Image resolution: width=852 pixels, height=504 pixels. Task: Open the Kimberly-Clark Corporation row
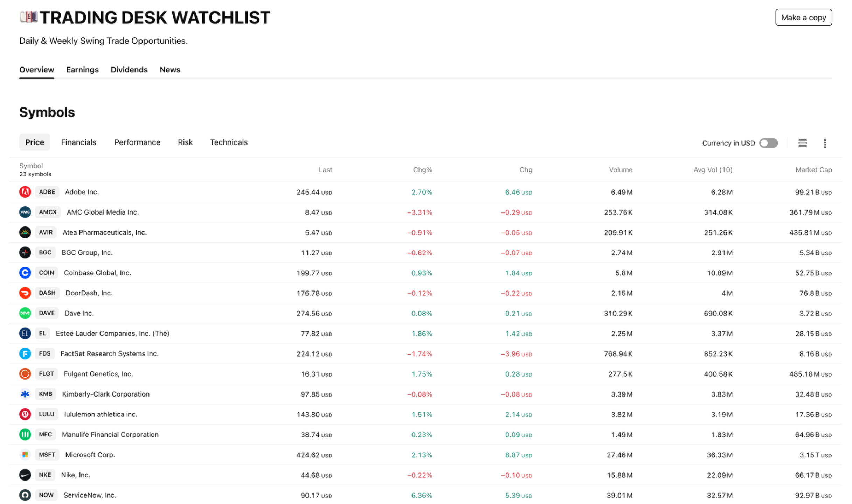point(105,394)
